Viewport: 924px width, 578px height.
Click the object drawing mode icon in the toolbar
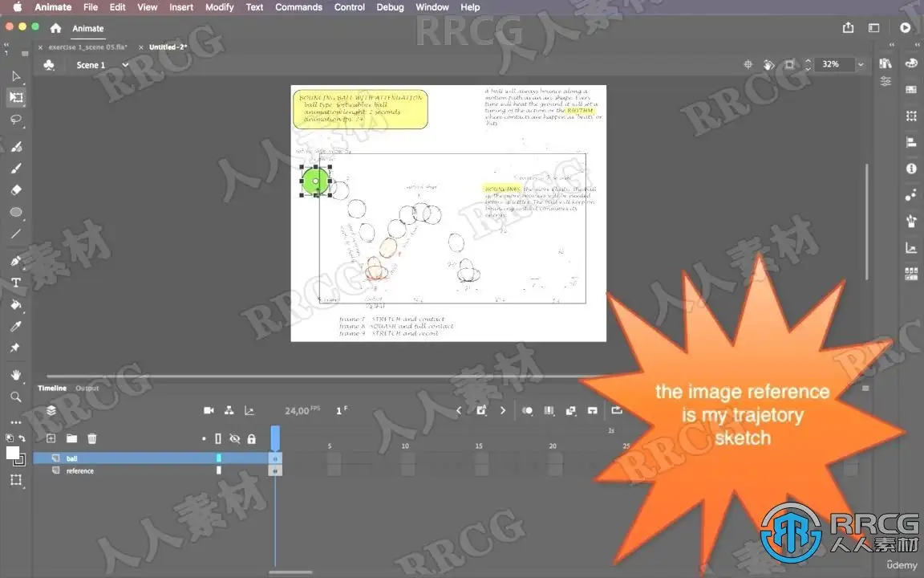click(16, 479)
